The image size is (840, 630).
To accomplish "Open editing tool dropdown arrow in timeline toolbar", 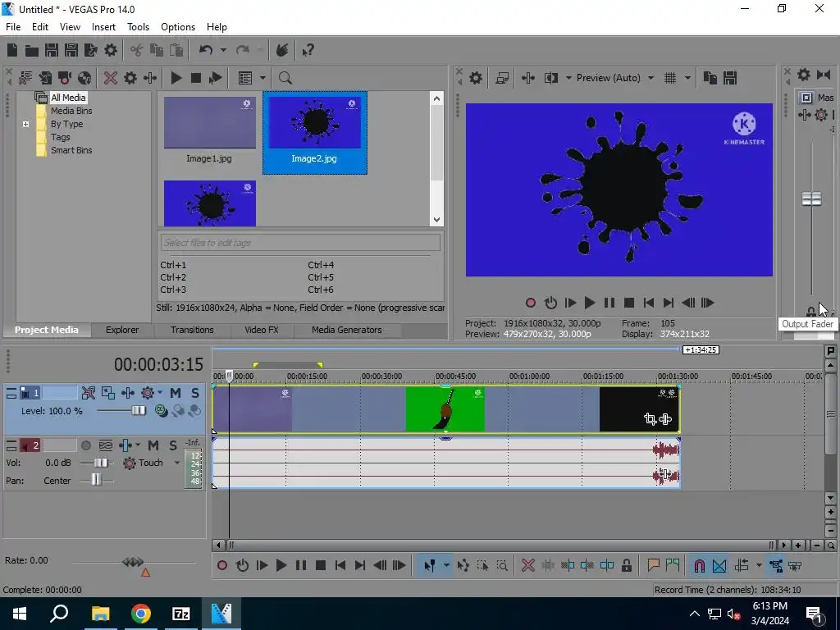I will (446, 566).
